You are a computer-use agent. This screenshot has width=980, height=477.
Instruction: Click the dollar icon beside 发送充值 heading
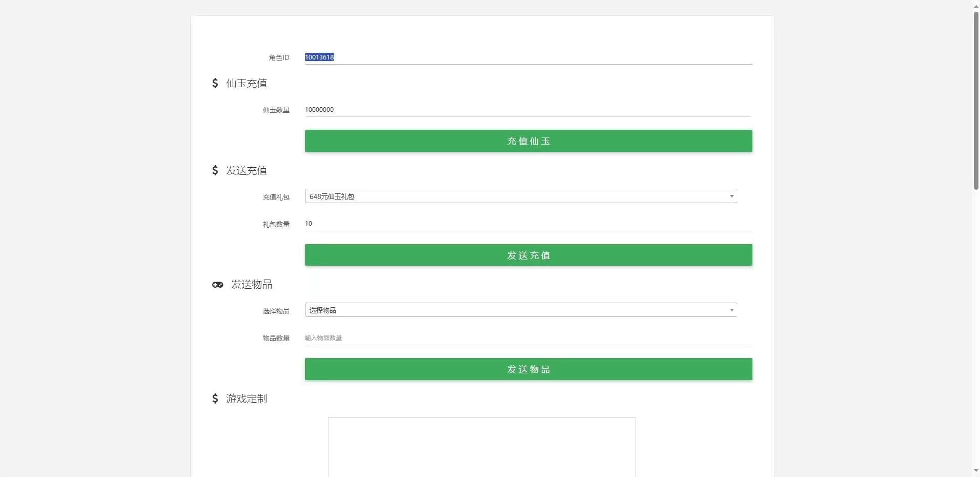[x=215, y=170]
